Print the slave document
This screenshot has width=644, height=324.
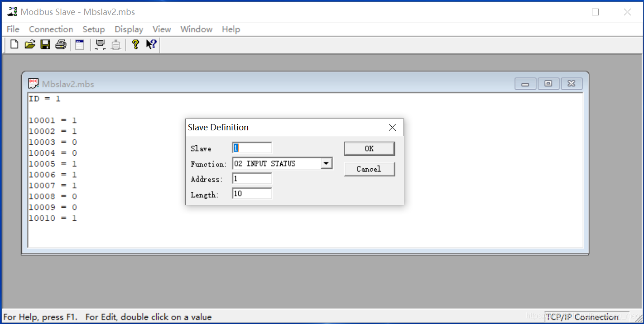[x=61, y=44]
